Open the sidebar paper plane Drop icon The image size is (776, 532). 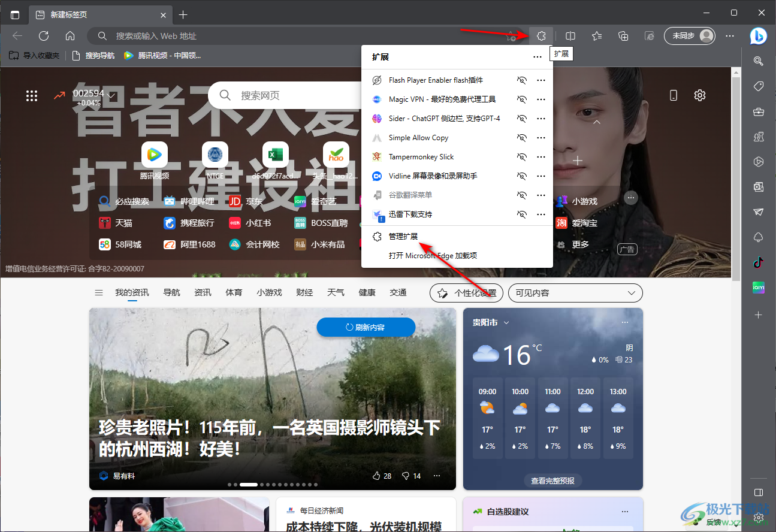758,212
